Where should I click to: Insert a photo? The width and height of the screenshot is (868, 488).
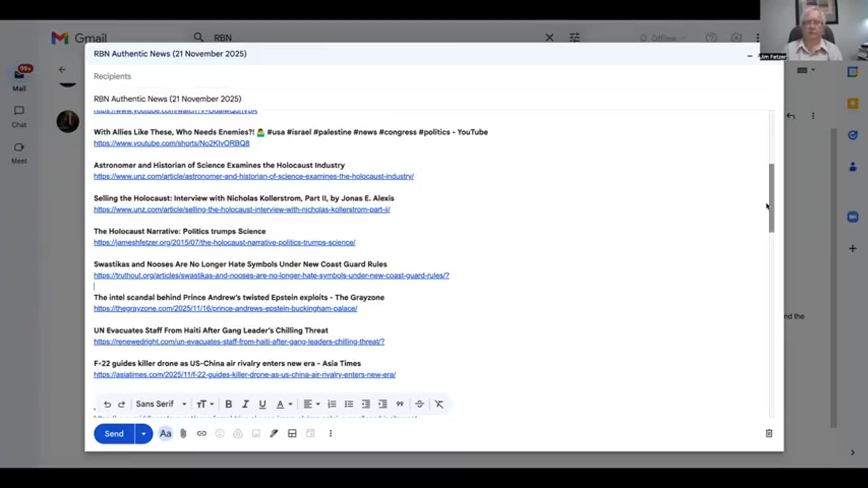point(256,433)
